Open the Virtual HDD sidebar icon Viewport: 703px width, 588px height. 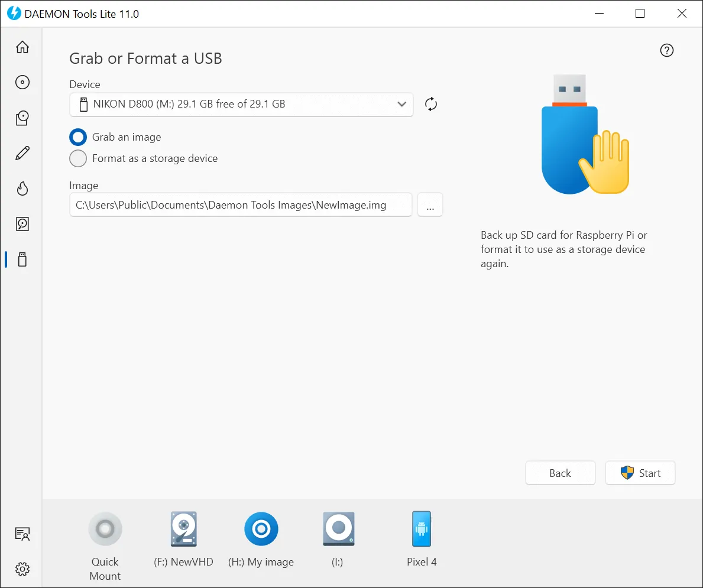pos(22,224)
